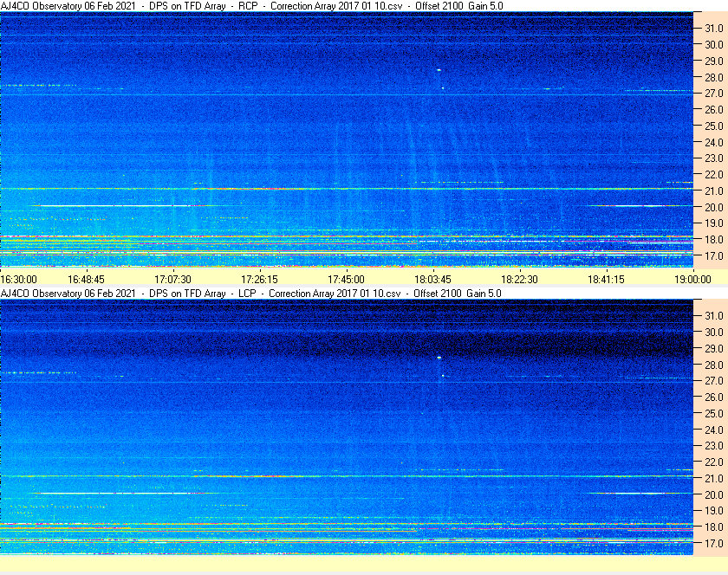Screen dimensions: 728x575
Task: Click the 18:41:15 time axis label
Action: pyautogui.click(x=607, y=280)
